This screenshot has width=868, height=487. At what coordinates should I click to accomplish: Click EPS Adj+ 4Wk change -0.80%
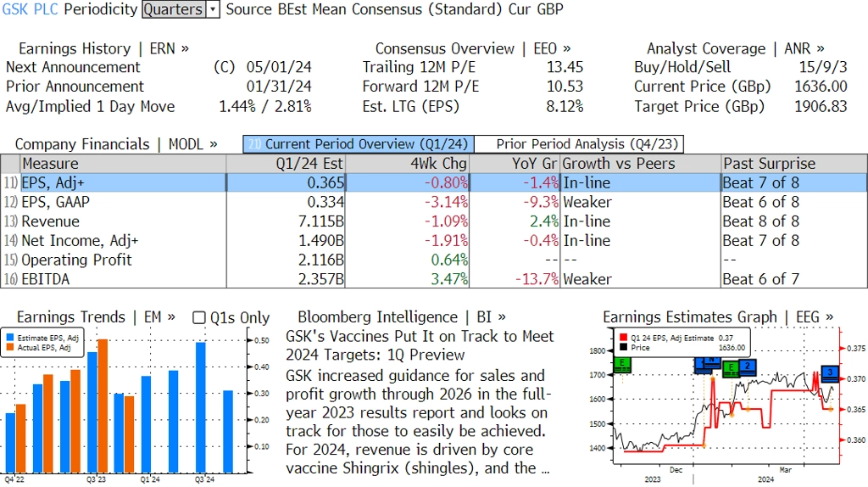pos(446,182)
